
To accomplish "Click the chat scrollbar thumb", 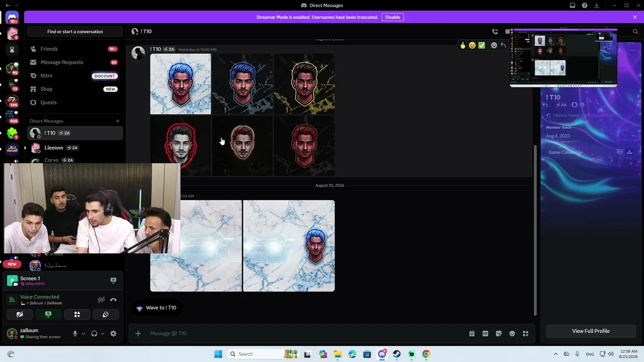I will pos(535,230).
